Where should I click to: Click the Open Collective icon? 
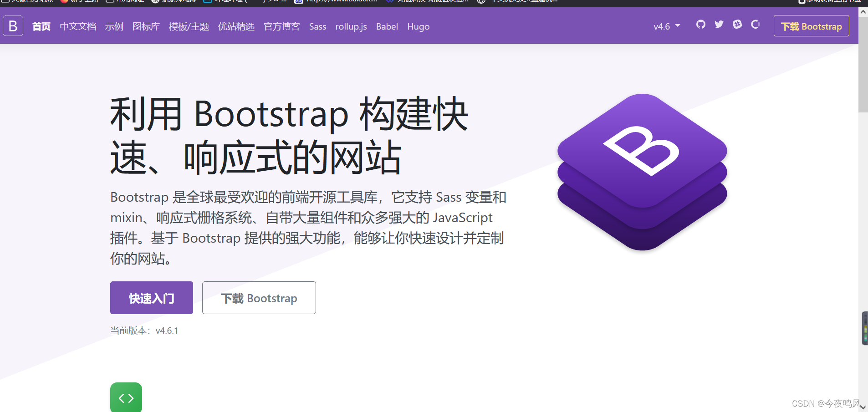click(756, 25)
